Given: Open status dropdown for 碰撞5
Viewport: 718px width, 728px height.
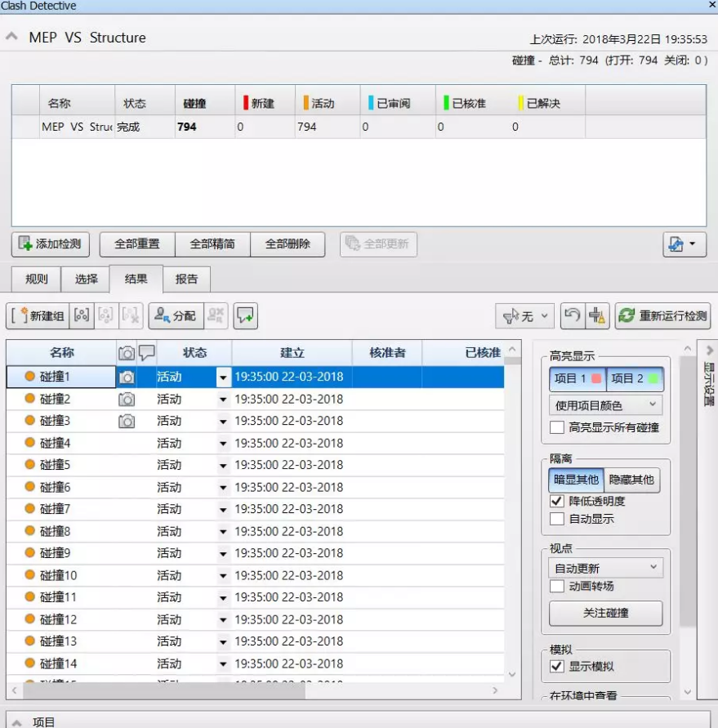Looking at the screenshot, I should click(x=223, y=465).
